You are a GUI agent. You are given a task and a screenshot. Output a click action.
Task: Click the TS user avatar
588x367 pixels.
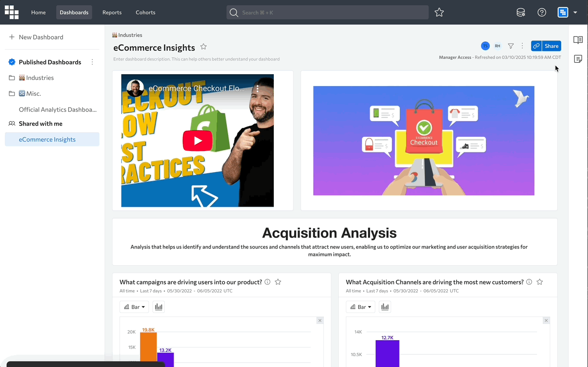pyautogui.click(x=485, y=46)
